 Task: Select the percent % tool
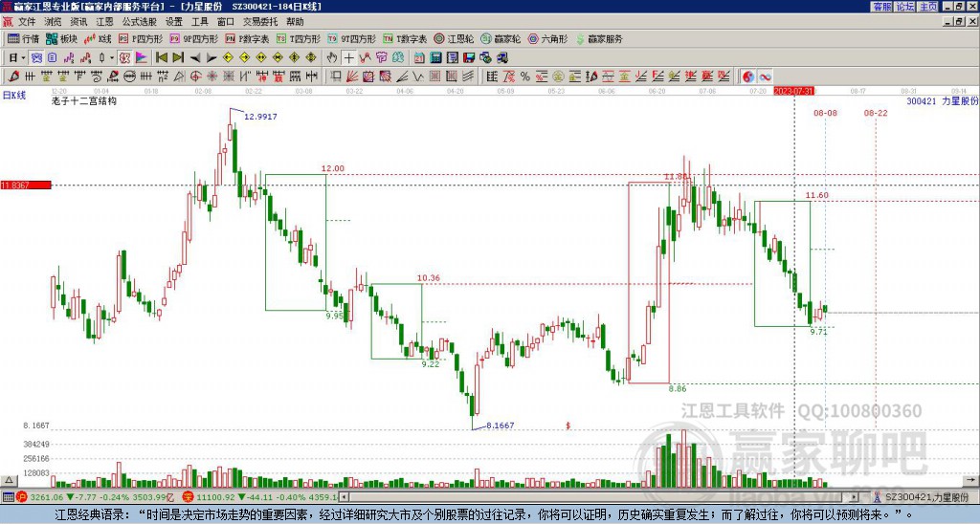[x=525, y=76]
